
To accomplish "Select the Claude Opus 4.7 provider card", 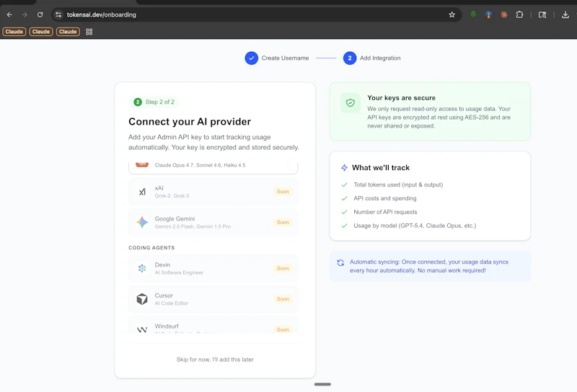I will (213, 167).
